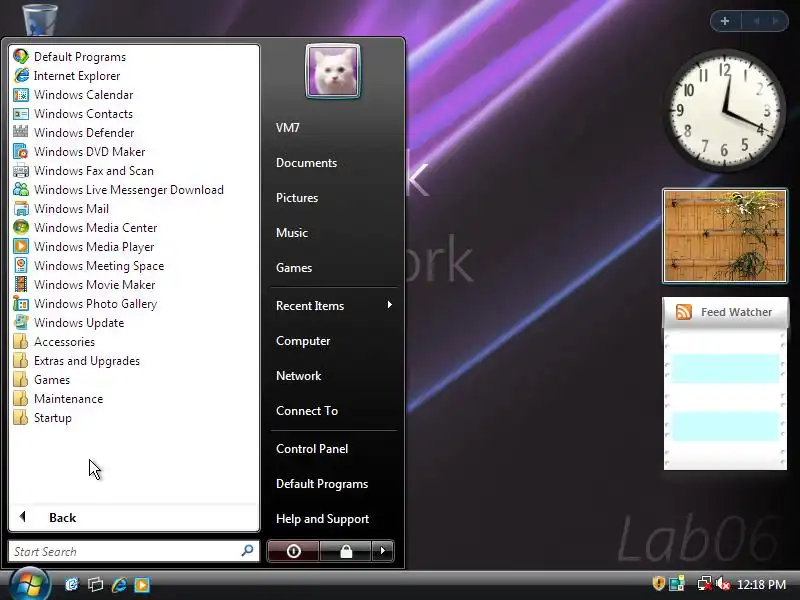Click the power button in Start menu
This screenshot has width=800, height=600.
293,551
